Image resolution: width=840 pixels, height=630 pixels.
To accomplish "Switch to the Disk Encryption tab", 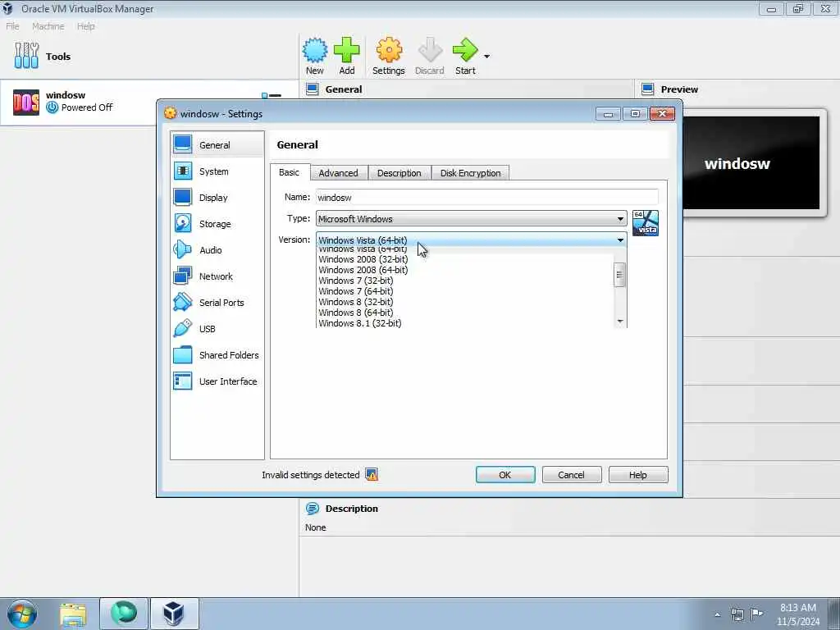I will [470, 173].
